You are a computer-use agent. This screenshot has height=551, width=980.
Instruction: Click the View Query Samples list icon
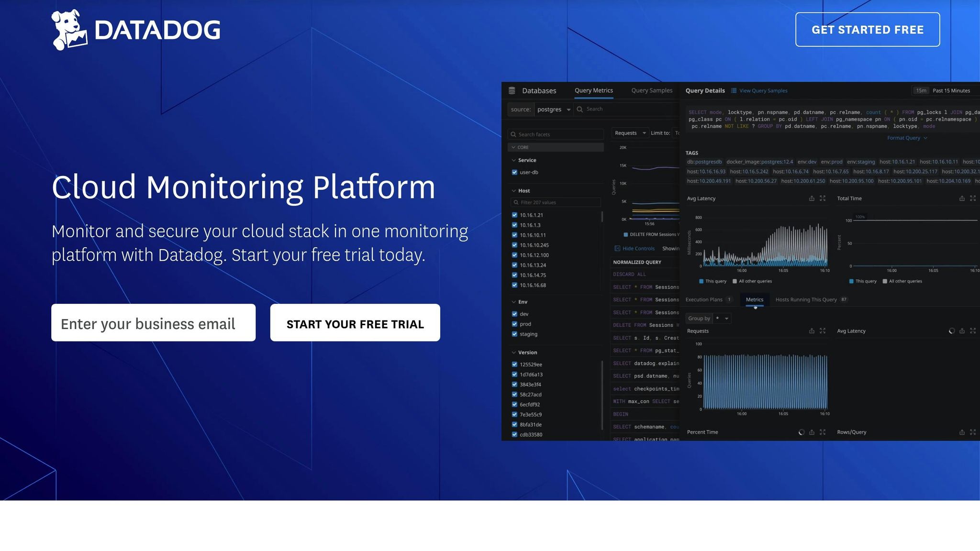(734, 90)
